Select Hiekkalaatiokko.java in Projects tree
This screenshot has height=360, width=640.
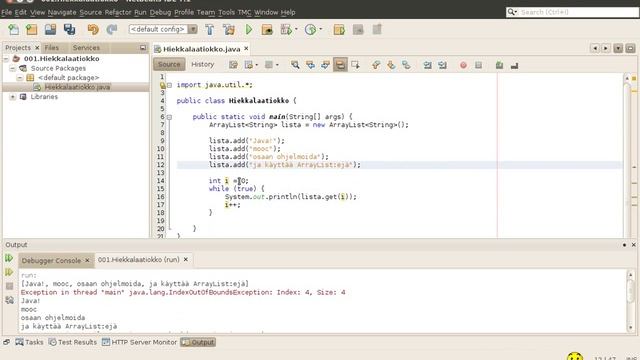coord(77,87)
